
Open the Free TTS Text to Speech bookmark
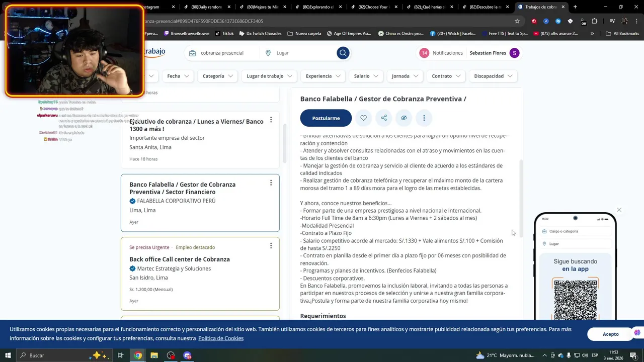point(504,34)
